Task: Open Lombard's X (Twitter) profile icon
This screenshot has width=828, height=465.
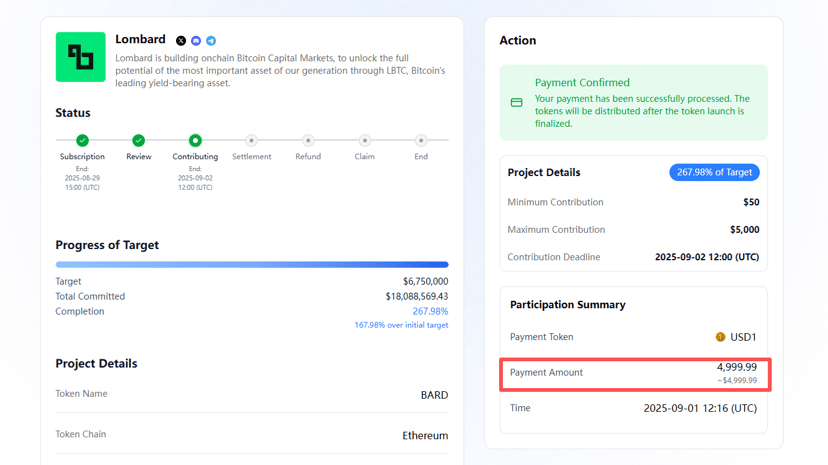Action: (x=181, y=41)
